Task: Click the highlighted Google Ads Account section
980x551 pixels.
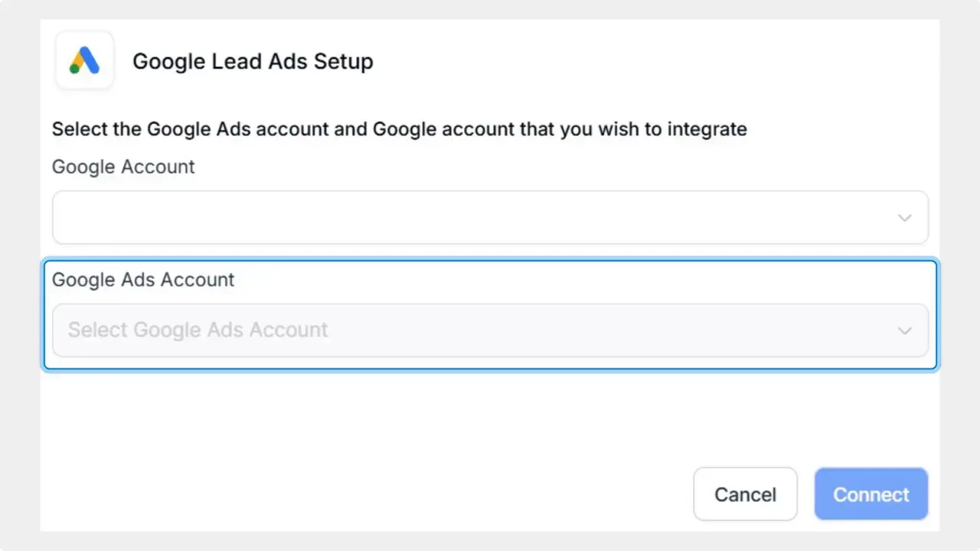Action: coord(490,314)
